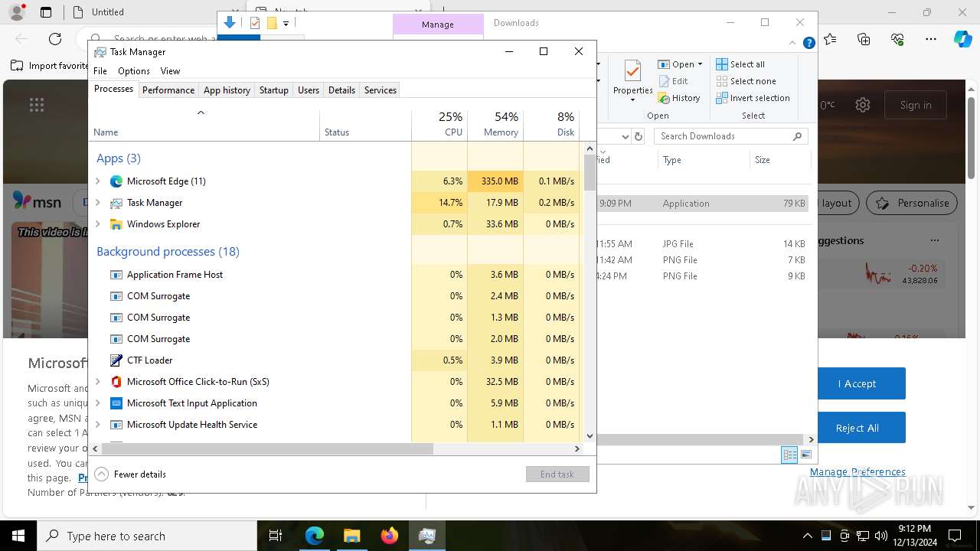
Task: Switch to the Details tab
Action: click(341, 90)
